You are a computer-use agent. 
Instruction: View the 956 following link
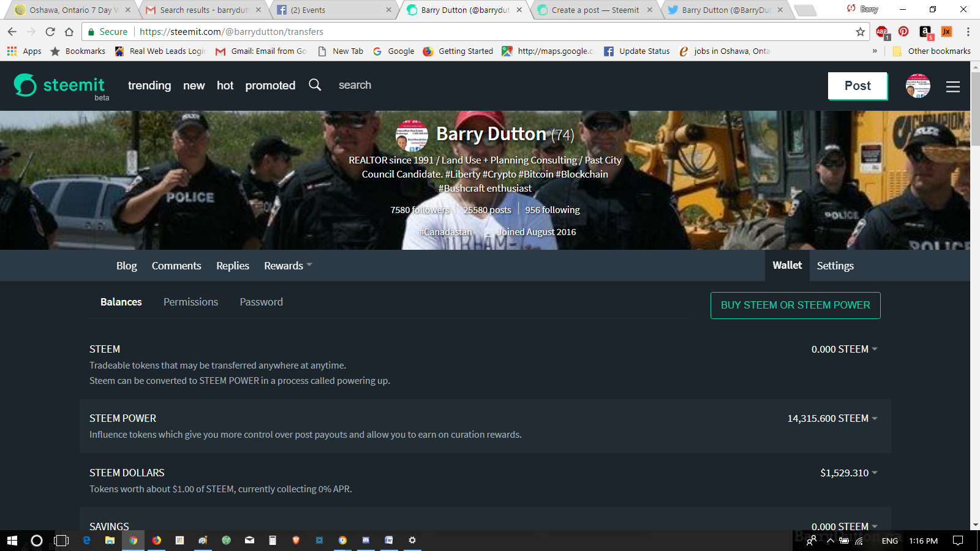[x=552, y=209]
